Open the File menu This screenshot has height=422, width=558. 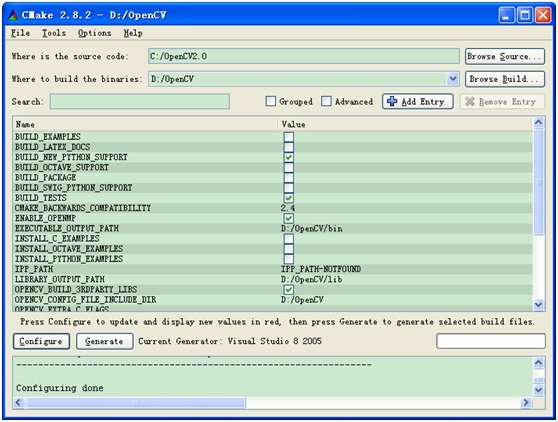(x=20, y=33)
